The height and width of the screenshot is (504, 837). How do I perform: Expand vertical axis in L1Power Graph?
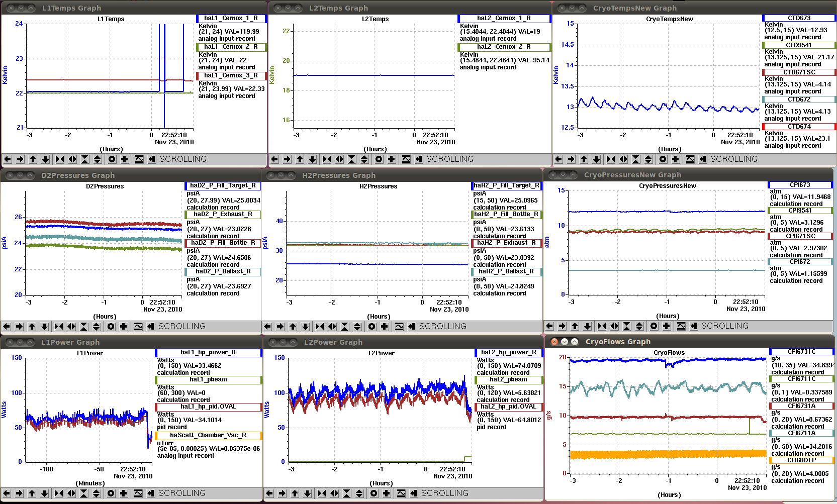[x=97, y=493]
